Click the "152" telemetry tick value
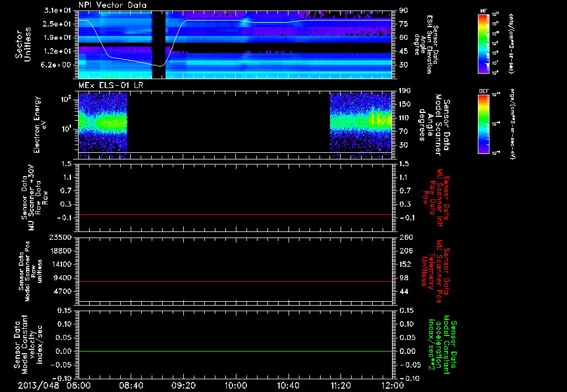 click(405, 264)
